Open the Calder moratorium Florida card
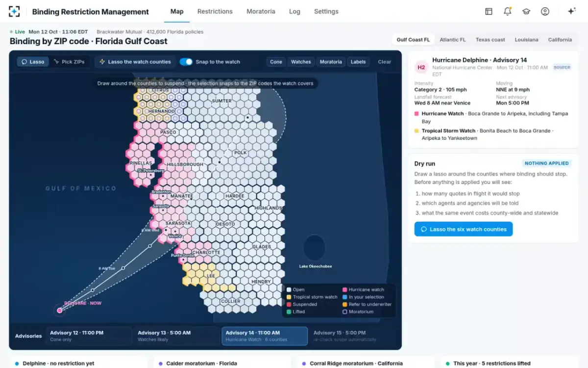Viewport: 588px width, 368px height. click(222, 362)
